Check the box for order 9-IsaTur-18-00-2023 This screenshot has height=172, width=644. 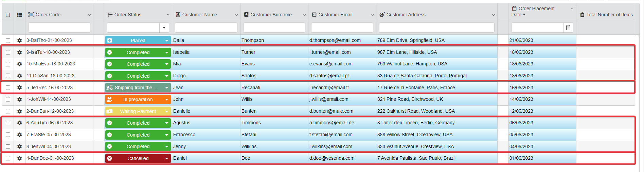[x=8, y=52]
